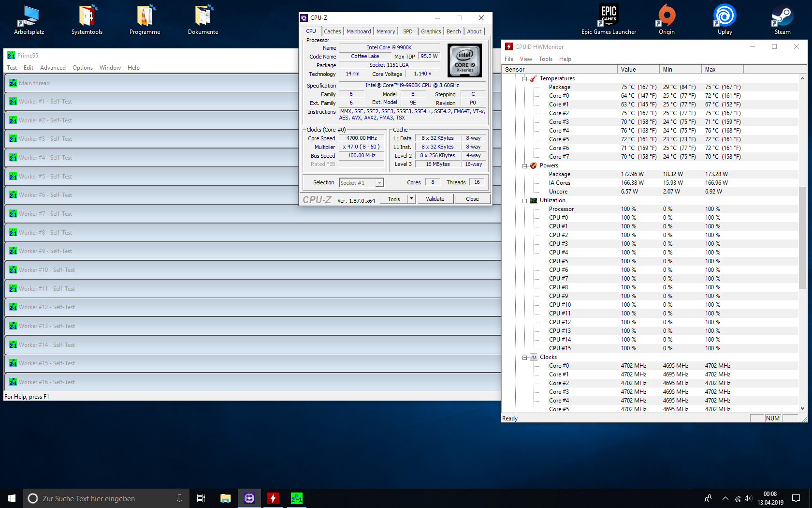Open the Prime95 Advanced menu
Viewport: 812px width, 508px height.
tap(53, 68)
